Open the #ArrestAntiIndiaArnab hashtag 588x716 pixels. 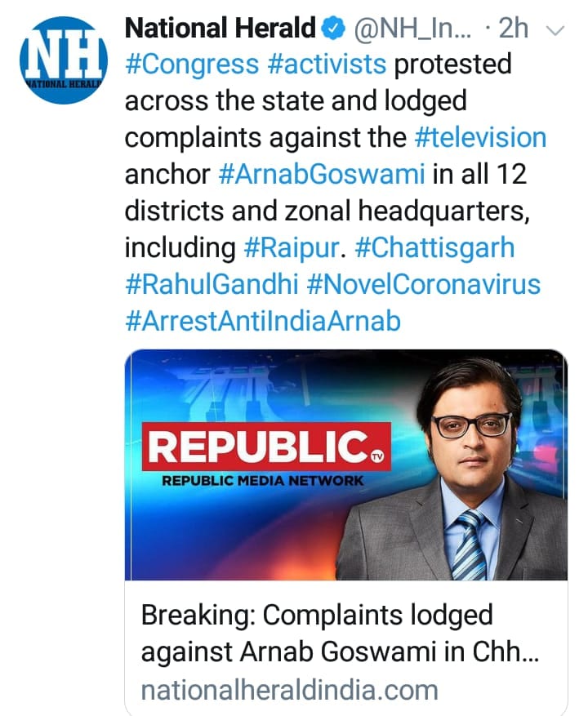click(262, 321)
